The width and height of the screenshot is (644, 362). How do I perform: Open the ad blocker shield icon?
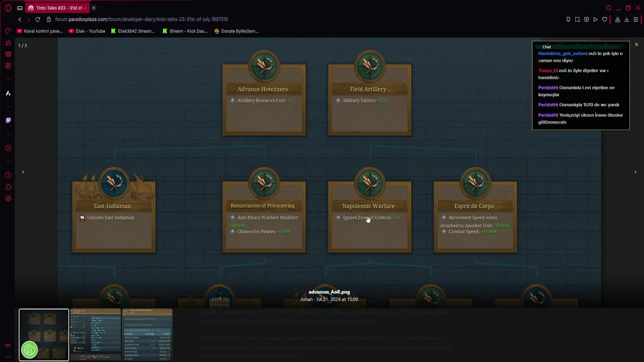tap(586, 20)
